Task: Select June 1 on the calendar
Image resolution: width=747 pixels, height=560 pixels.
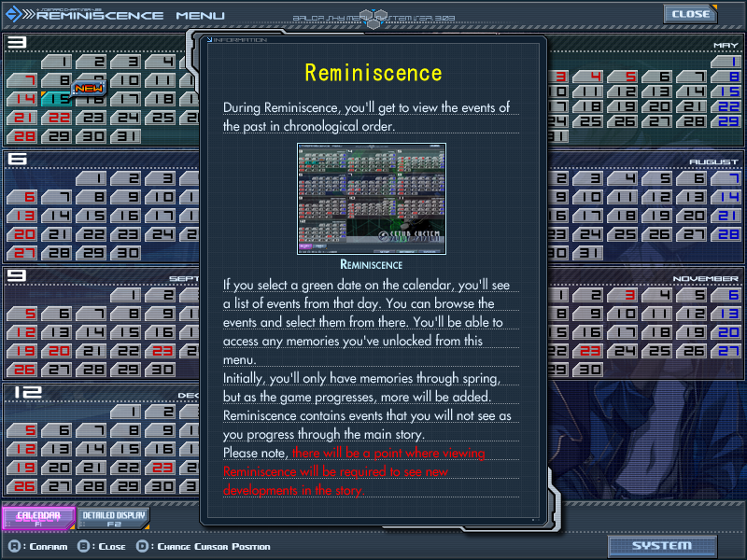Action: [x=91, y=178]
